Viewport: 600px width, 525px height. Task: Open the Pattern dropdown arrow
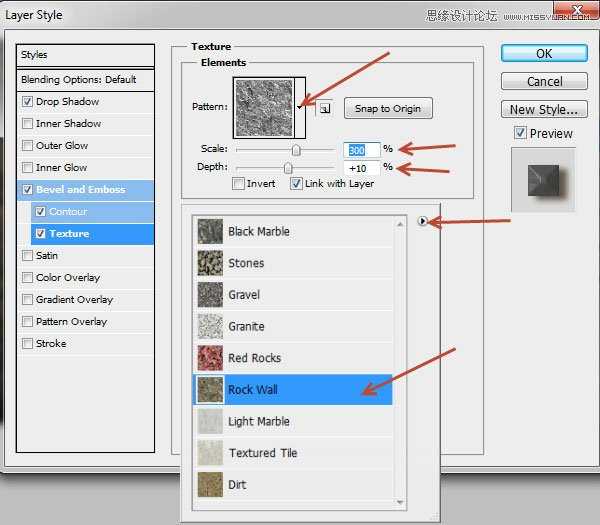click(x=300, y=108)
